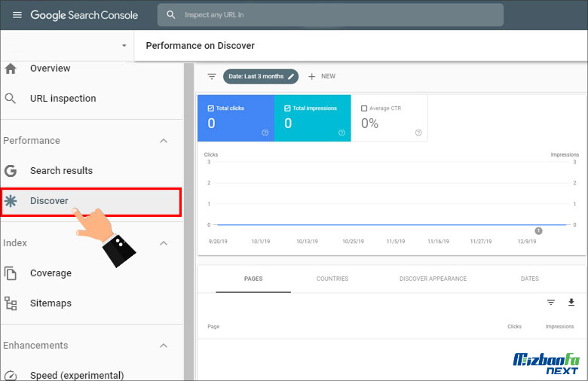
Task: Open the help icon on Total impressions card
Action: [x=341, y=133]
